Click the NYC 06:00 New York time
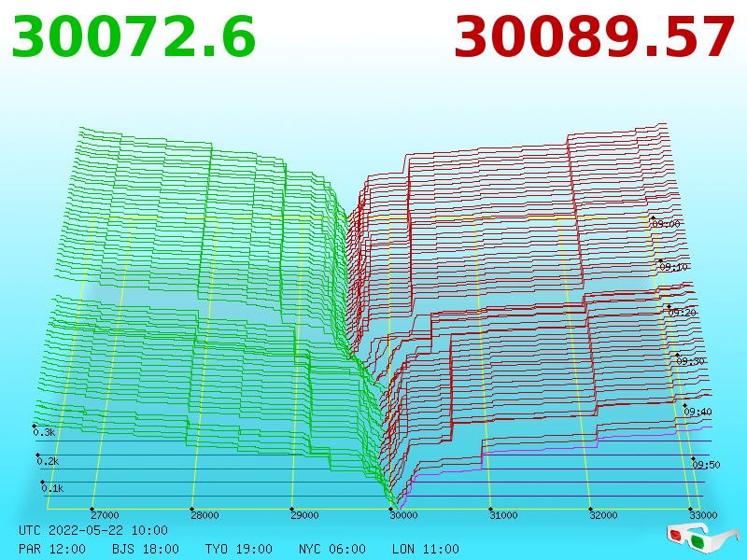This screenshot has width=747, height=560. tap(332, 549)
